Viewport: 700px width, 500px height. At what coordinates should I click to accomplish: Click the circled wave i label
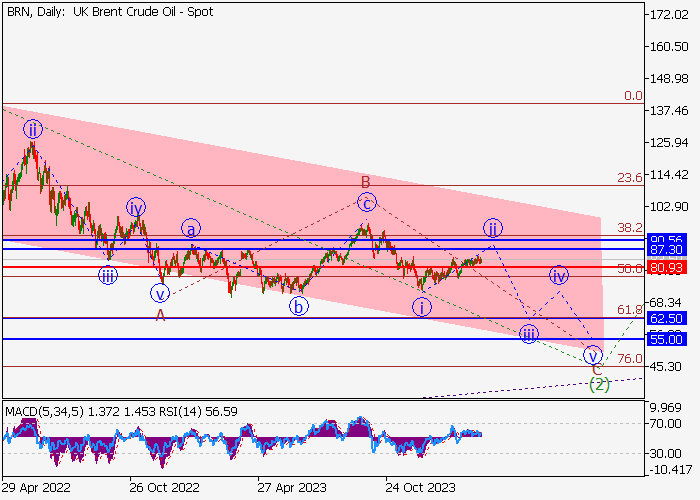tap(421, 307)
